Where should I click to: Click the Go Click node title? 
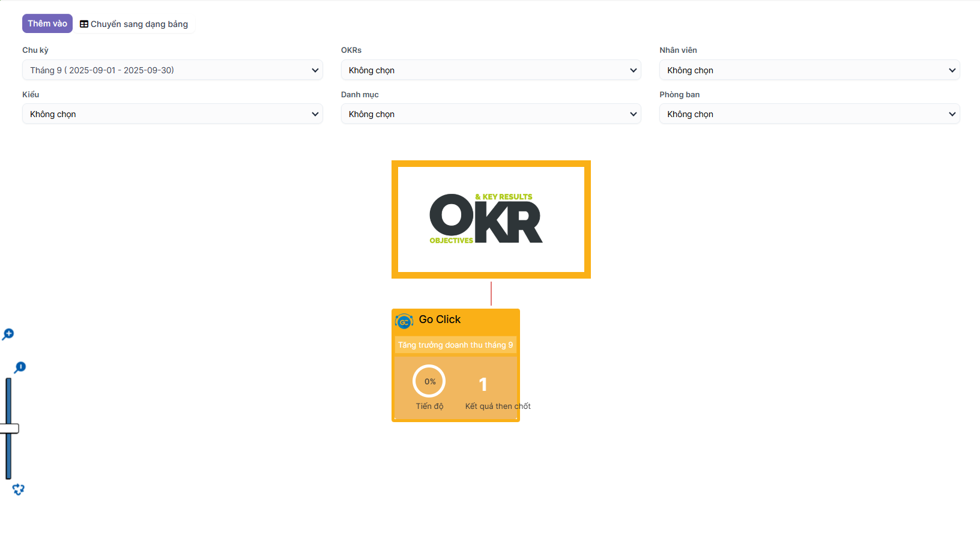[x=440, y=319]
